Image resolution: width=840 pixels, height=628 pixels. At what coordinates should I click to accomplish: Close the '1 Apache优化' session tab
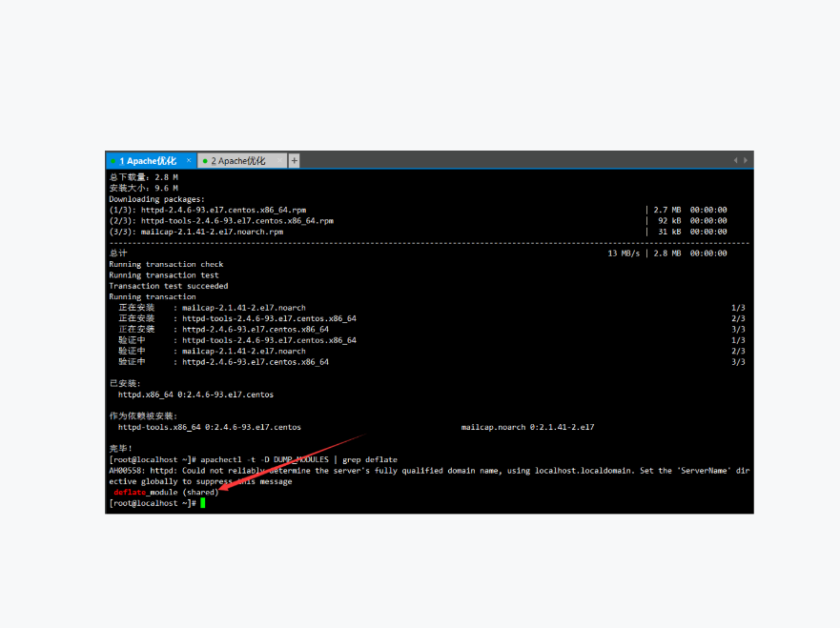(189, 160)
